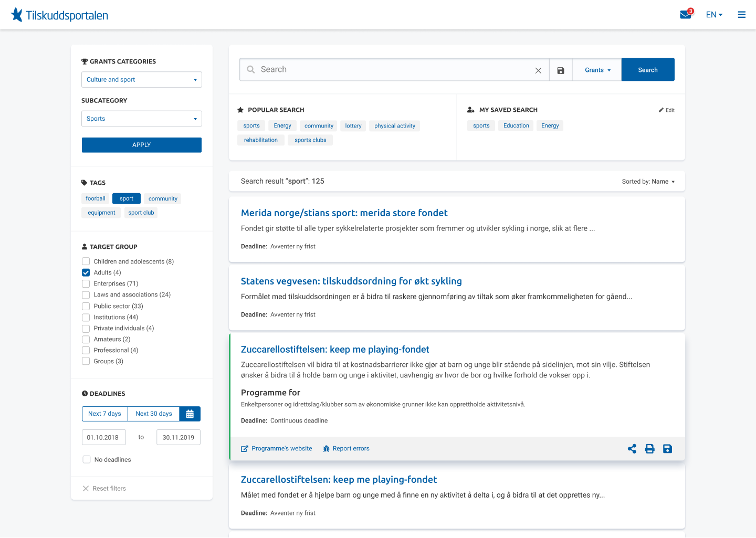The height and width of the screenshot is (538, 756).
Task: Print the Zuccarellostiftelsen grant
Action: tap(650, 449)
